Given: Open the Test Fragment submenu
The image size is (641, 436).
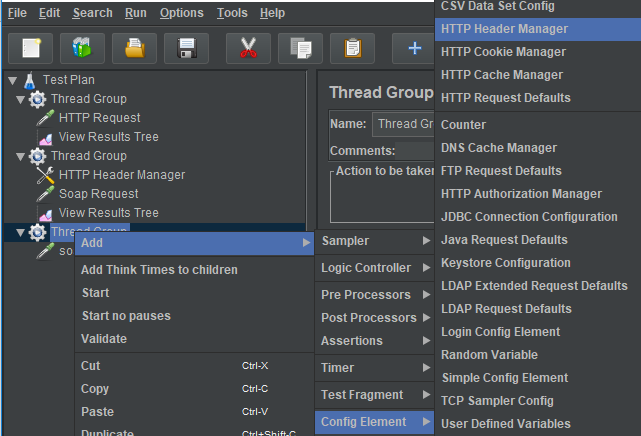Looking at the screenshot, I should tap(374, 395).
